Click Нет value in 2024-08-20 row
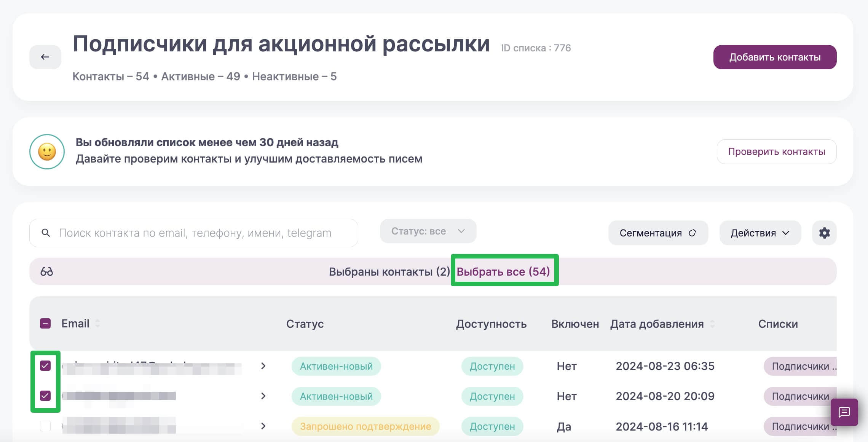This screenshot has width=868, height=442. point(566,396)
